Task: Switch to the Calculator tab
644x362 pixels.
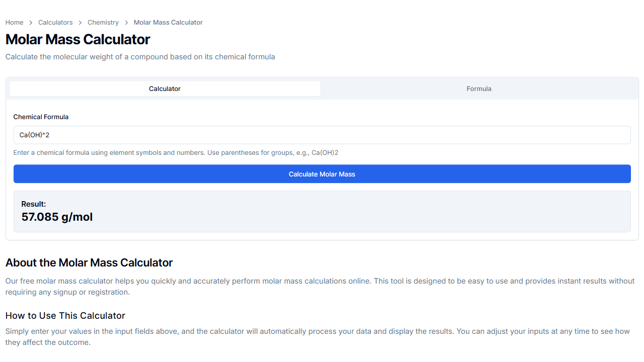Action: 165,89
